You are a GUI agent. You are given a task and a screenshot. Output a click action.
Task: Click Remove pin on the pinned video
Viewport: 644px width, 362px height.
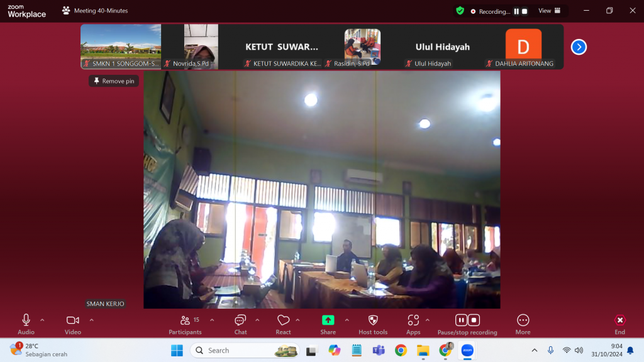[114, 81]
